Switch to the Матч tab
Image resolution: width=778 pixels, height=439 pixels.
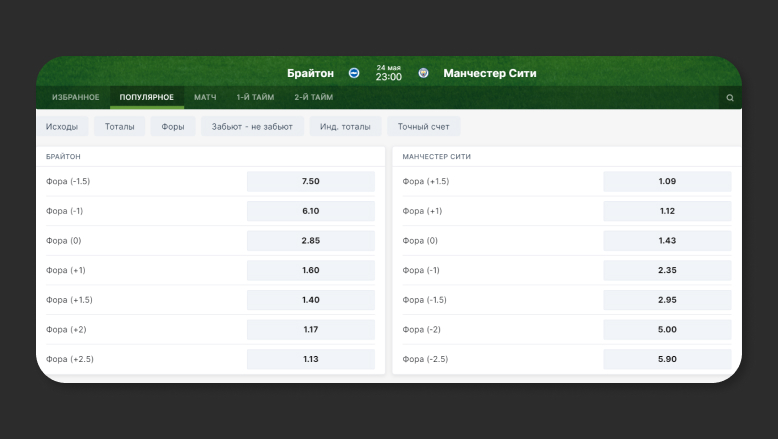pyautogui.click(x=205, y=97)
